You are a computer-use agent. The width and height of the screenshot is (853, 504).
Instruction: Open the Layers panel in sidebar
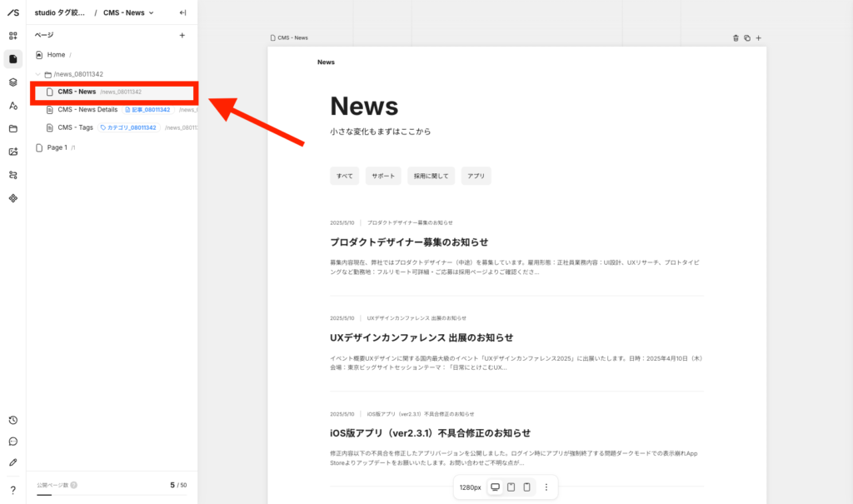point(12,82)
